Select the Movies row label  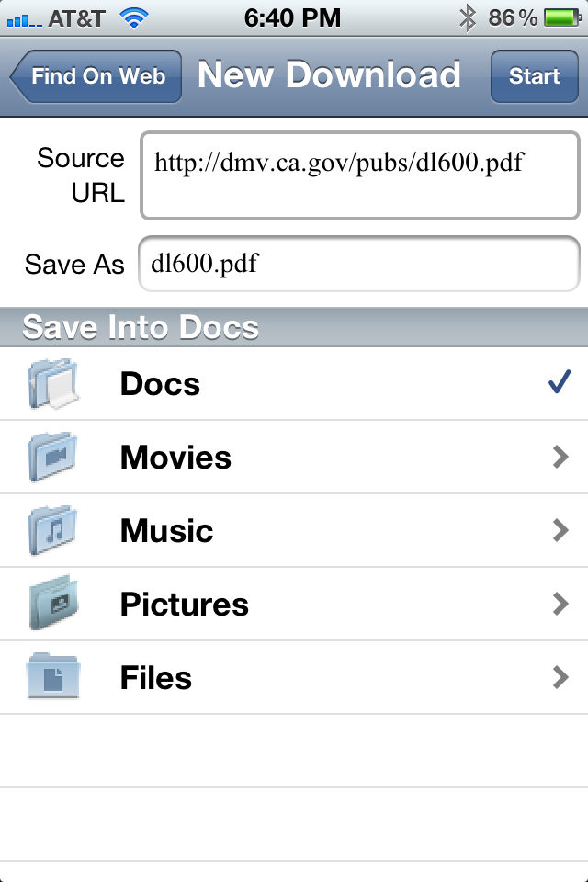pos(175,458)
